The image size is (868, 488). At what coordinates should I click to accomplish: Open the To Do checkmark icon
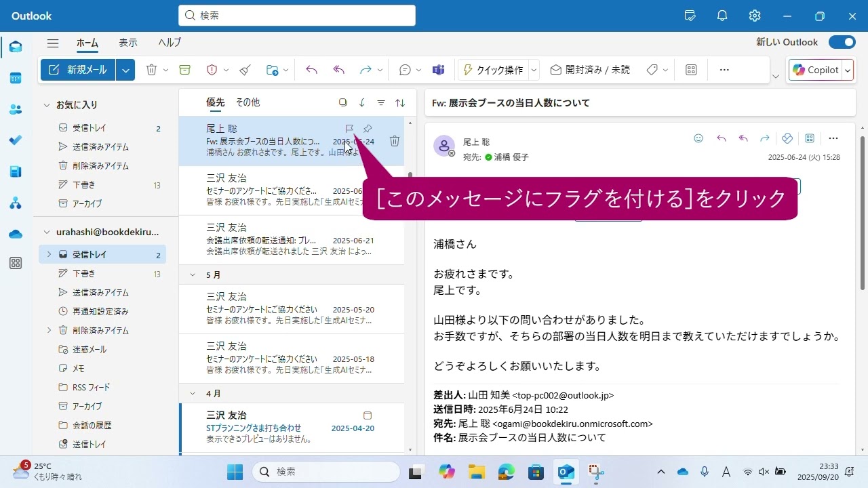coord(15,140)
